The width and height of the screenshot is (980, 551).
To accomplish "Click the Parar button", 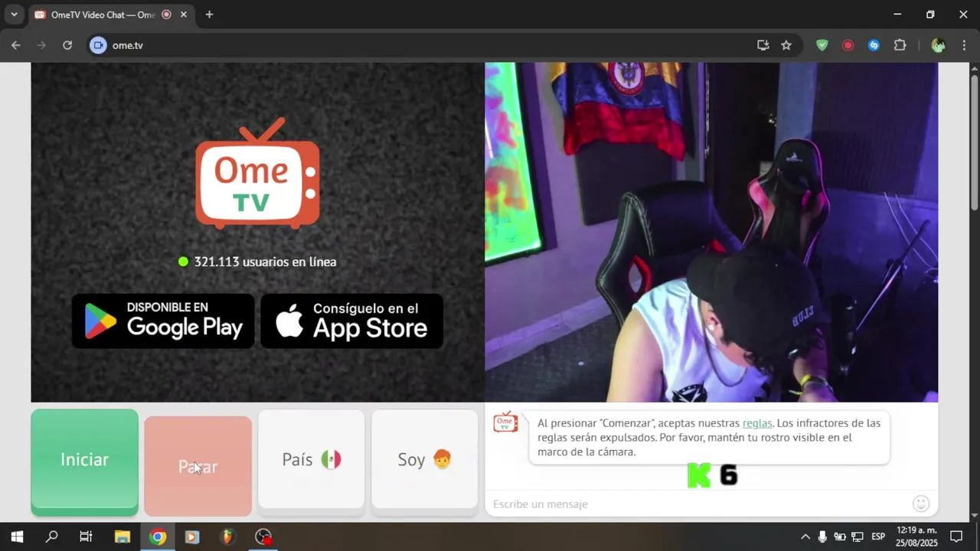I will [198, 466].
